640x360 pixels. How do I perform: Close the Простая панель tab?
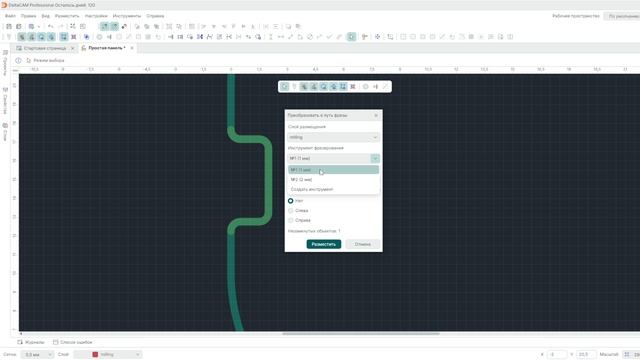(132, 48)
